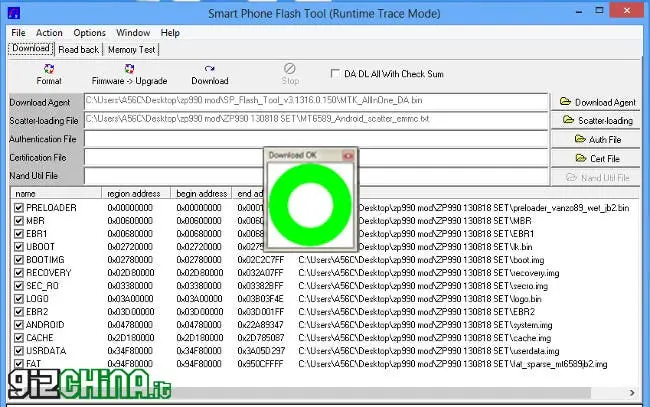
Task: Open the File menu
Action: (18, 33)
